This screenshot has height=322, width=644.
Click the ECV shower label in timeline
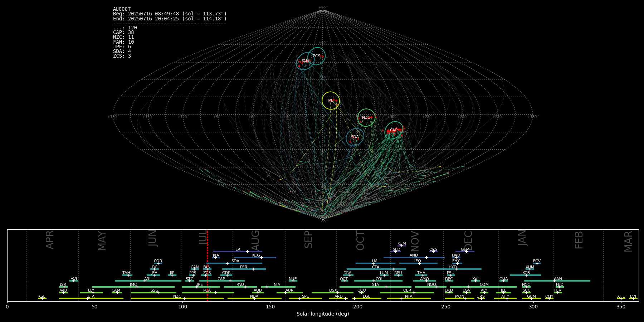[x=537, y=261]
